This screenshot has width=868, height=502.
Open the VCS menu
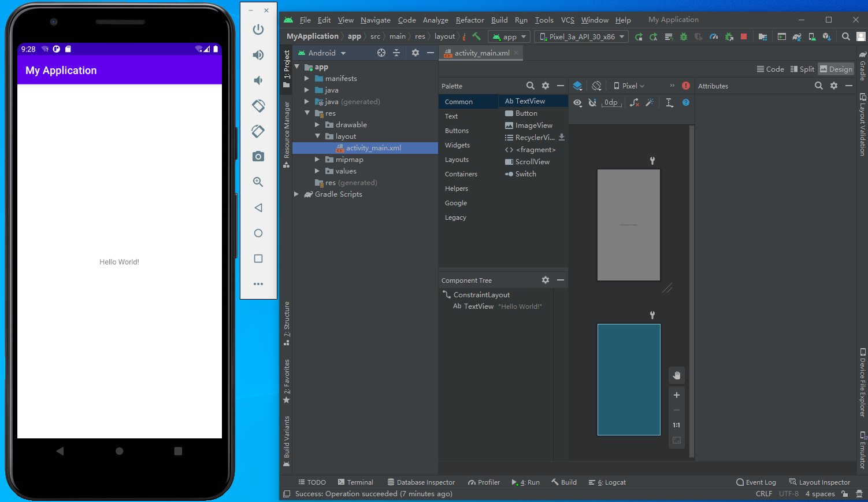click(567, 20)
